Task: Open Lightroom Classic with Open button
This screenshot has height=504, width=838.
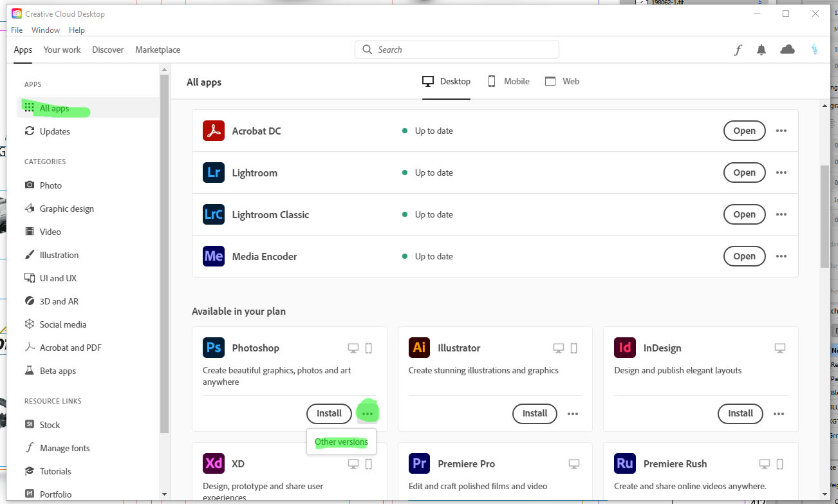Action: [x=745, y=214]
